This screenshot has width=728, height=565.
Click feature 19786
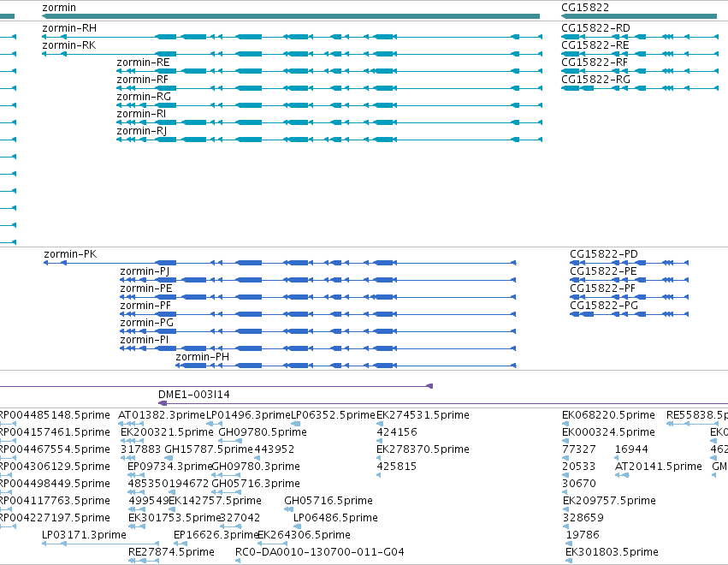click(x=583, y=535)
